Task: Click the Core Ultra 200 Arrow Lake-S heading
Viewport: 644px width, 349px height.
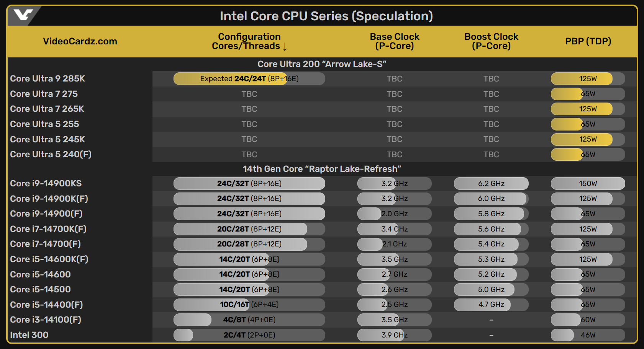Action: coord(322,64)
